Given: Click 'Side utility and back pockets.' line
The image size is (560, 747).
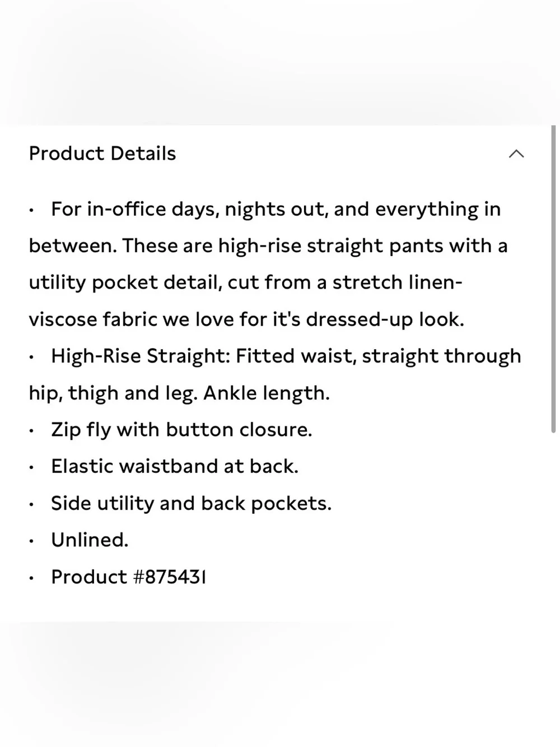Looking at the screenshot, I should [191, 503].
